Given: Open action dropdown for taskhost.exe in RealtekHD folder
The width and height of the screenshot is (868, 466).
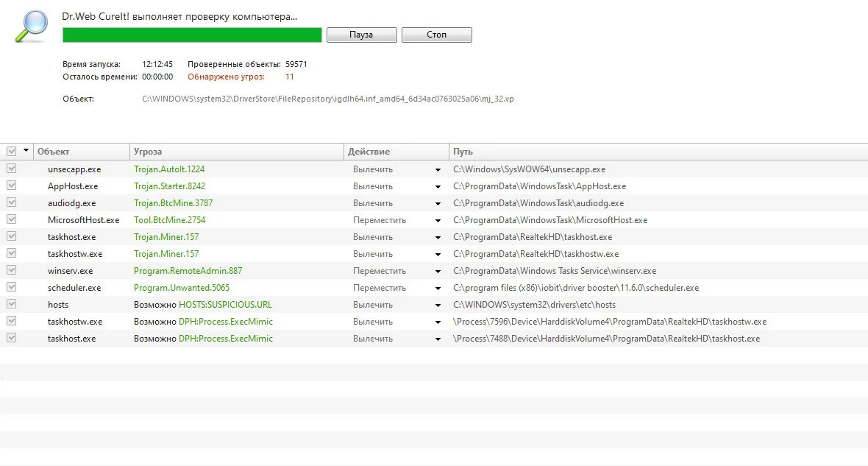Looking at the screenshot, I should tap(438, 238).
